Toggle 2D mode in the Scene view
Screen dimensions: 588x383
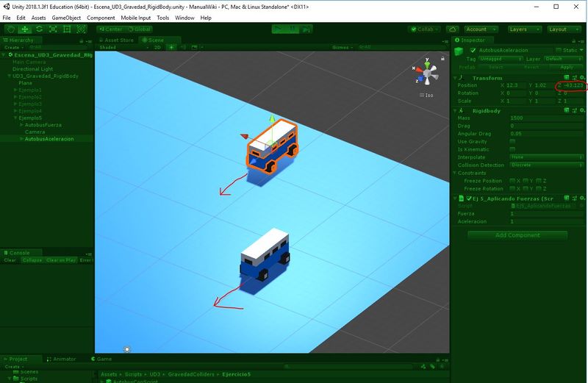157,47
